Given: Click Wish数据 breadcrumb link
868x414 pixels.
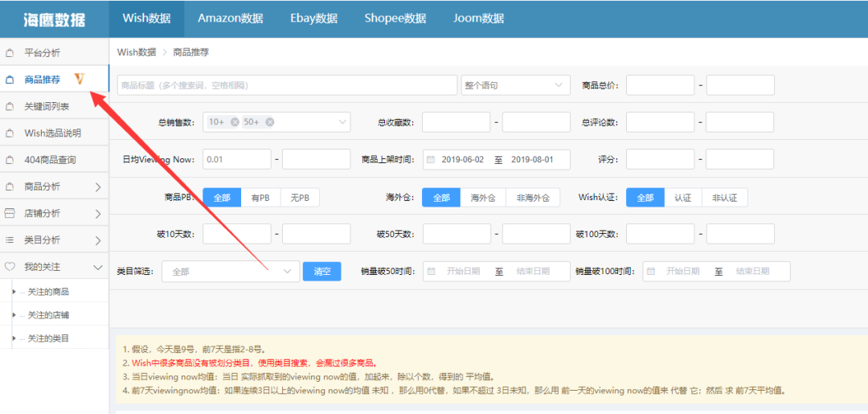Looking at the screenshot, I should (137, 52).
